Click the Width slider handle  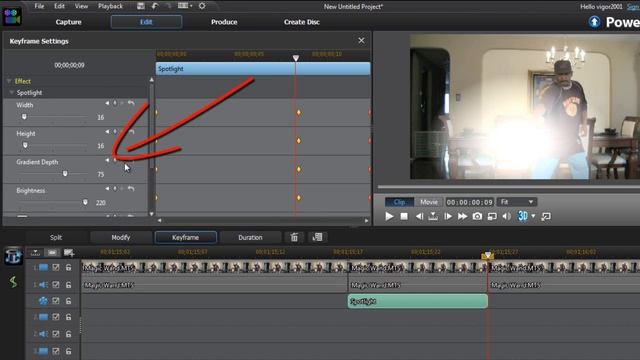(24, 117)
